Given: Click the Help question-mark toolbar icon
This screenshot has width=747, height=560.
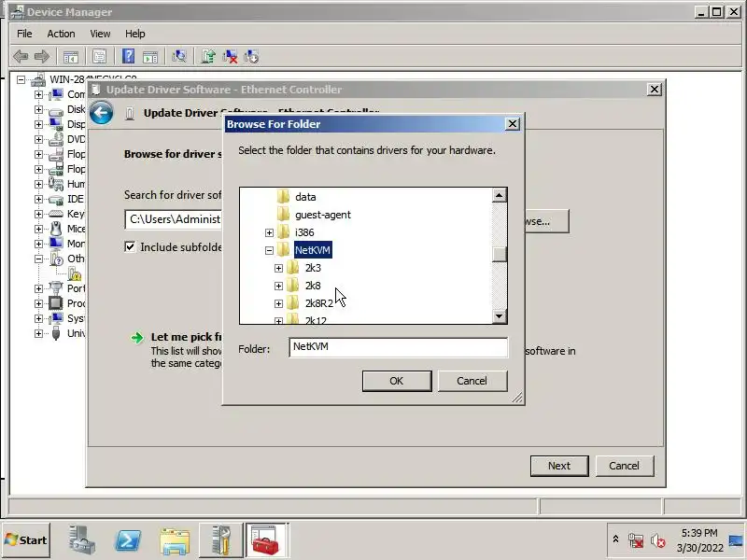Looking at the screenshot, I should tap(128, 57).
